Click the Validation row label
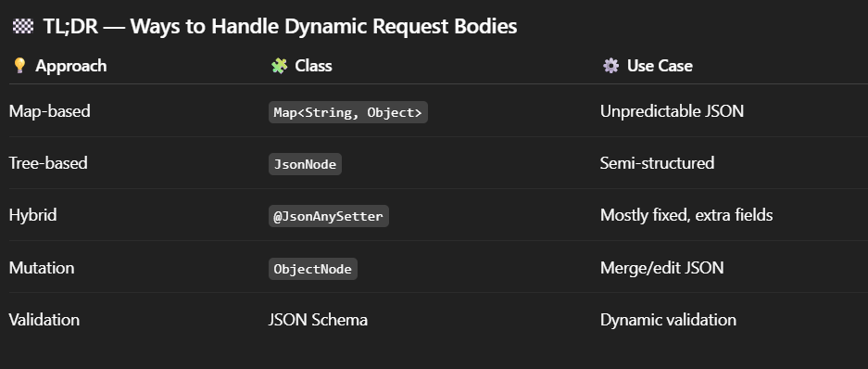The image size is (868, 369). coord(44,320)
